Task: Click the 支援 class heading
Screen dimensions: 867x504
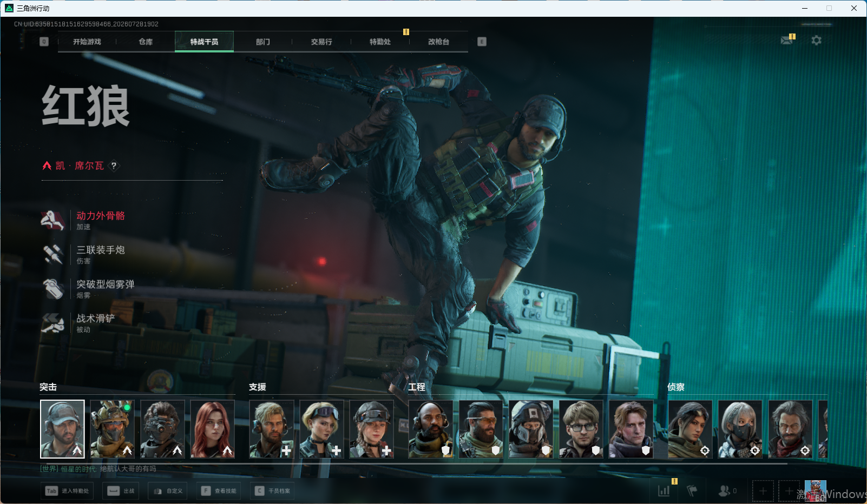Action: tap(258, 387)
